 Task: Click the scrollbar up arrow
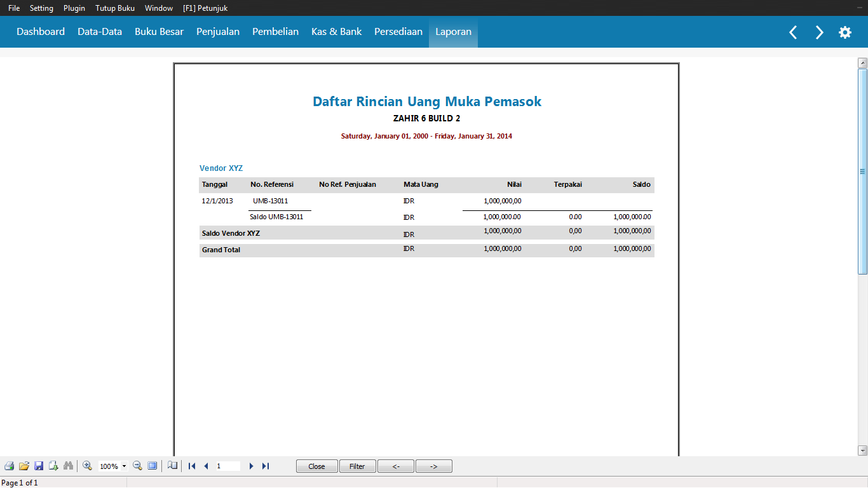(x=862, y=63)
